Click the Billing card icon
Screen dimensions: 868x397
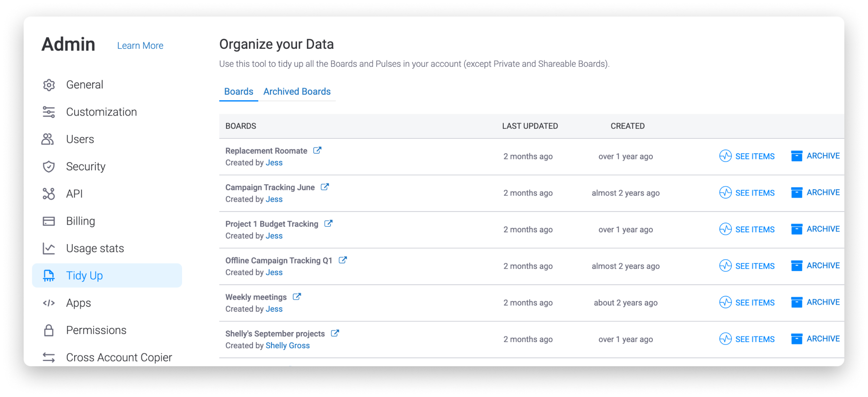49,221
